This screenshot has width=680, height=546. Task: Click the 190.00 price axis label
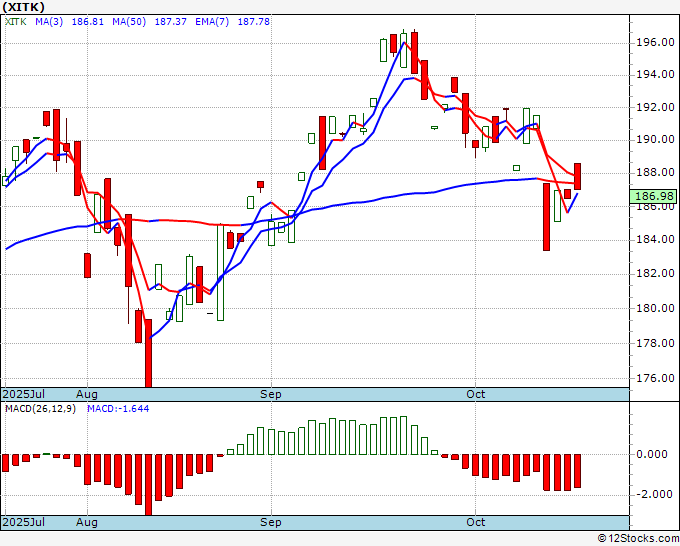655,139
